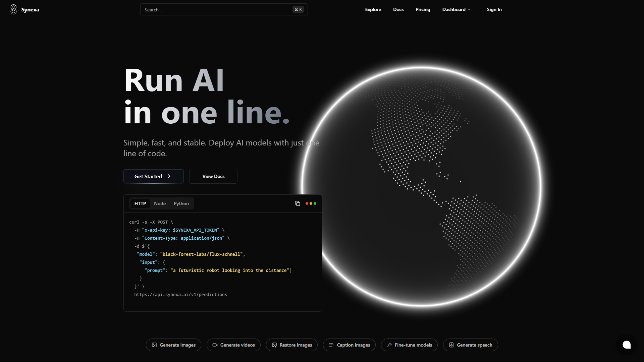Click the arrow chevron in Get Started

169,176
